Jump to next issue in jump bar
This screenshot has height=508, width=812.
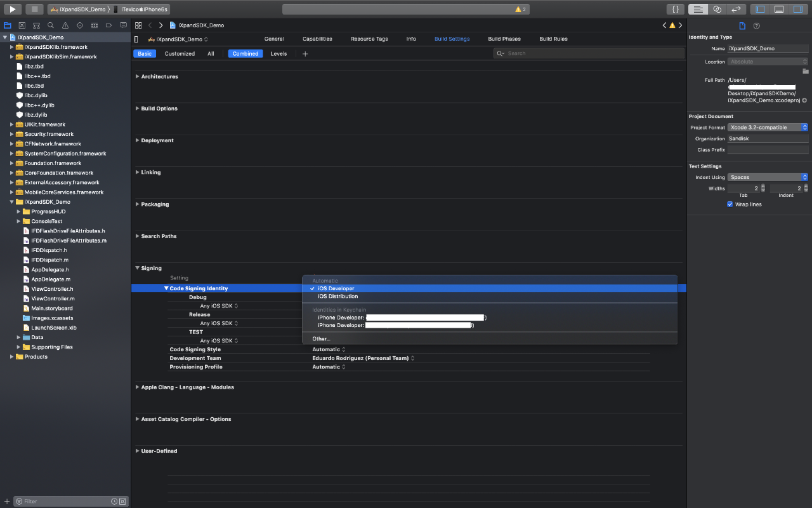[680, 25]
